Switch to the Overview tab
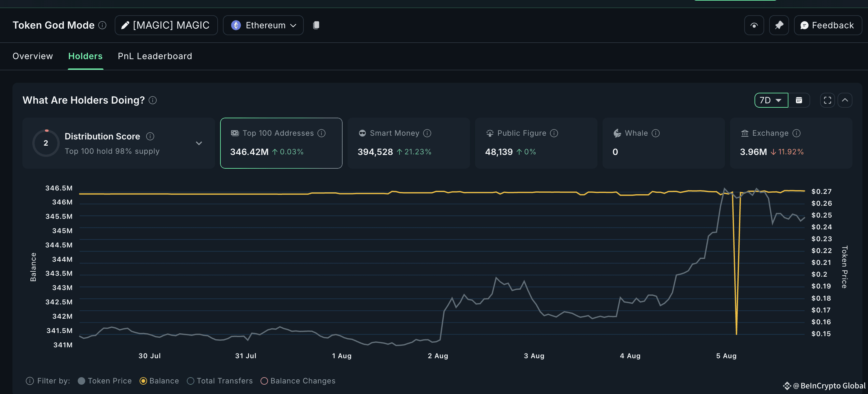Viewport: 868px width, 394px height. pyautogui.click(x=33, y=56)
